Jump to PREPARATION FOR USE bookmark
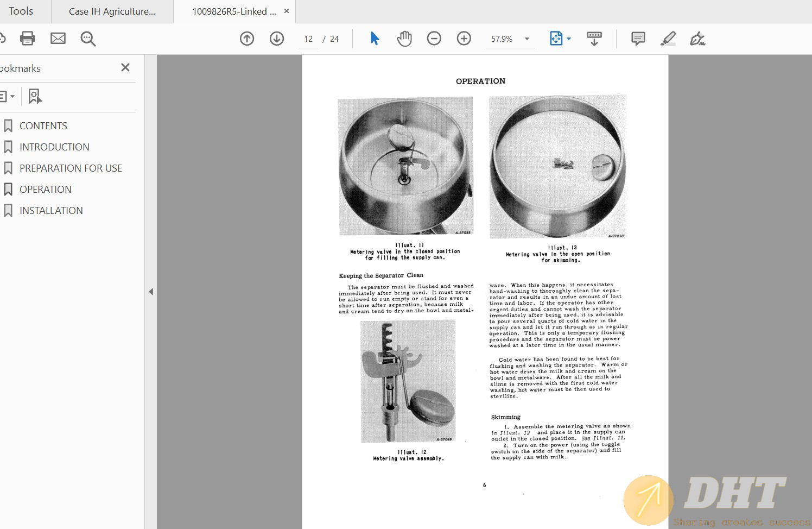 point(71,168)
